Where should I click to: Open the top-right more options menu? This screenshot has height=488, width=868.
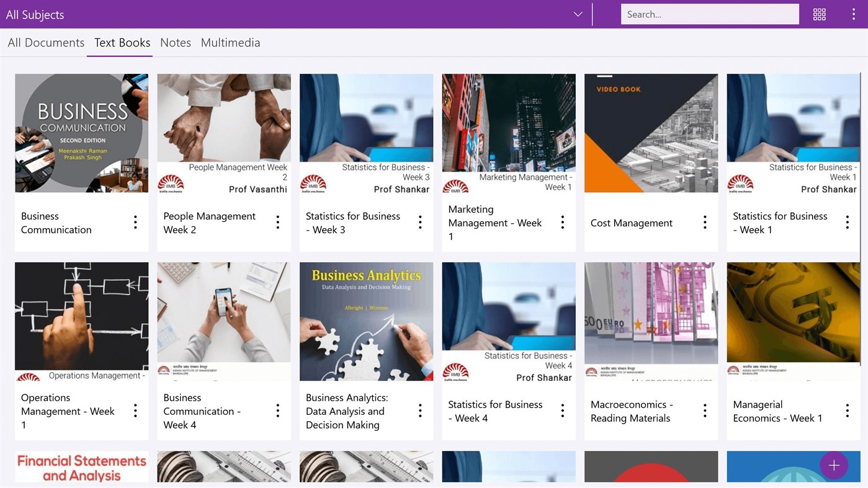tap(854, 14)
